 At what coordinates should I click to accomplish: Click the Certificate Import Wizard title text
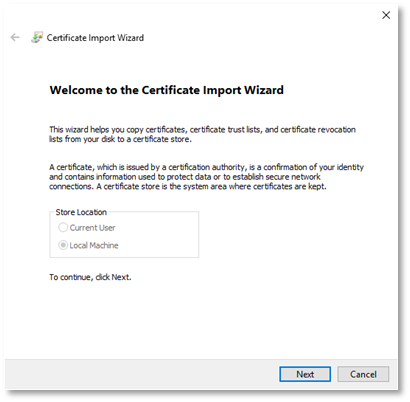tap(95, 38)
